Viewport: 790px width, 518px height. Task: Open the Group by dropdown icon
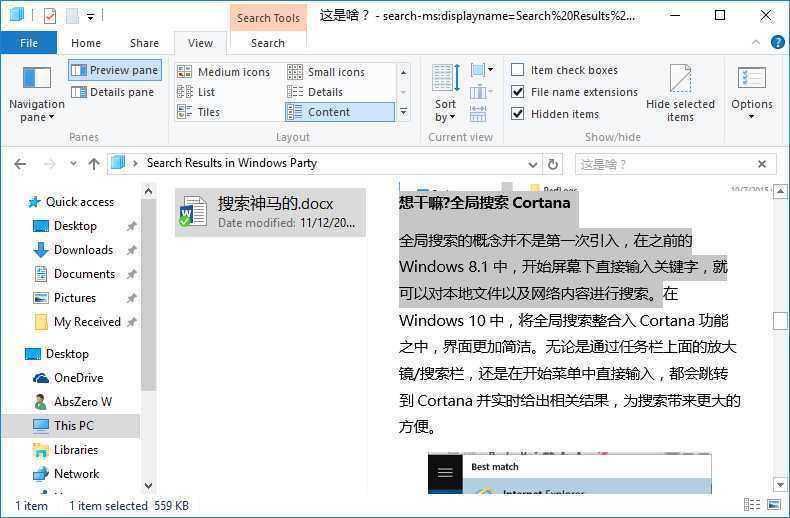click(x=482, y=70)
